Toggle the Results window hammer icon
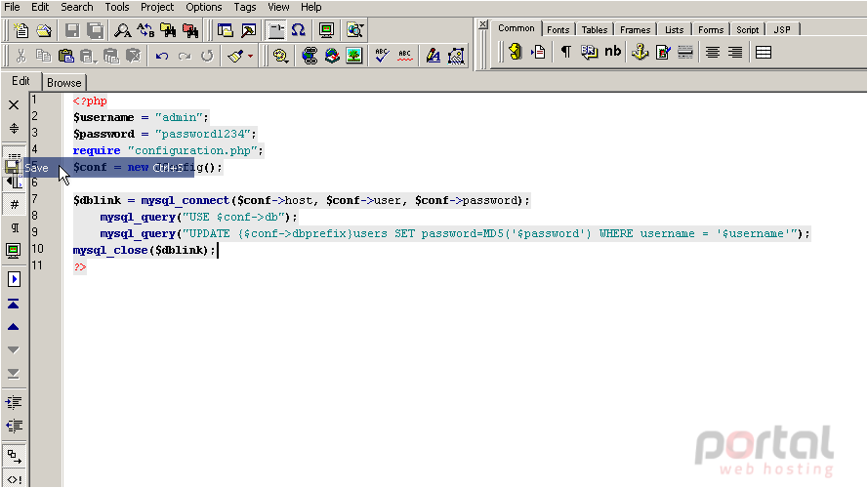The image size is (868, 488). tap(249, 30)
